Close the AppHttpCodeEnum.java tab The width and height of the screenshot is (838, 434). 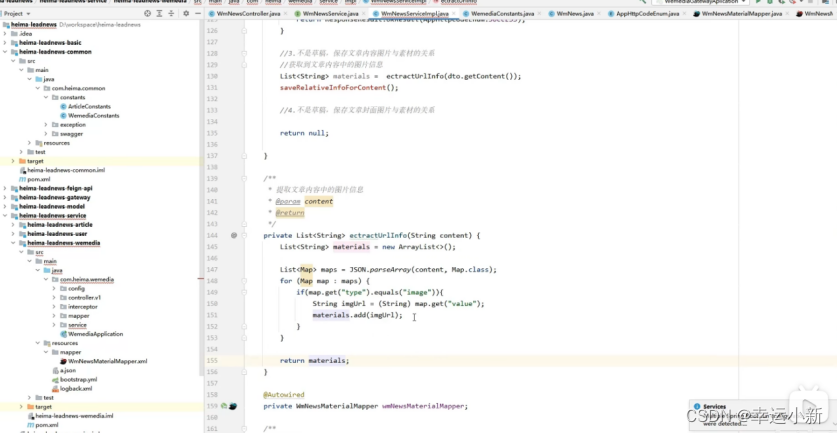(683, 13)
